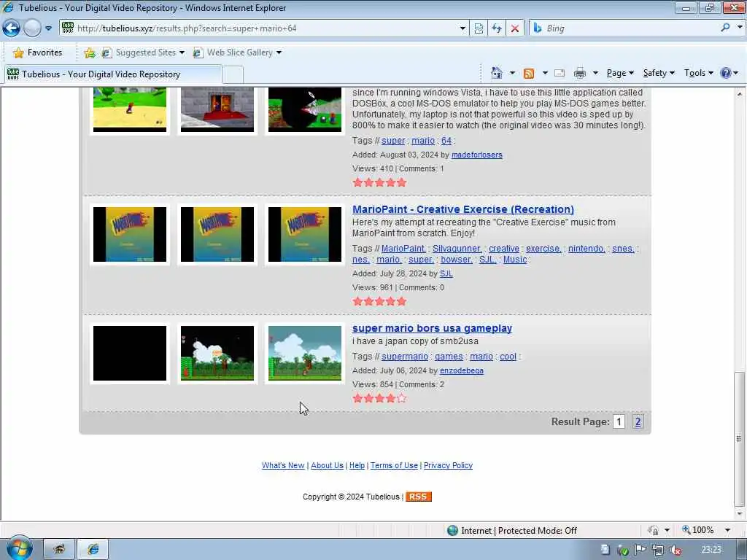Viewport: 747px width, 560px height.
Task: Click the browser Forward arrow button
Action: pyautogui.click(x=32, y=28)
